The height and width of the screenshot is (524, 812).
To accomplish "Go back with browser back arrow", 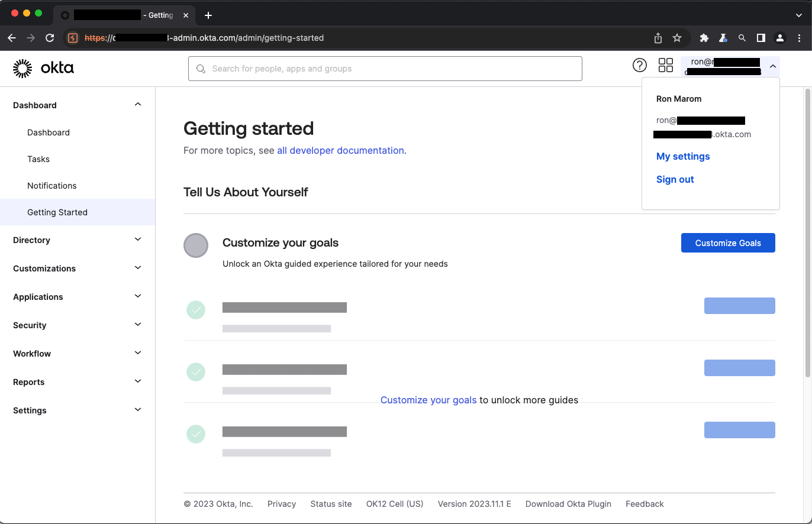I will pos(12,38).
